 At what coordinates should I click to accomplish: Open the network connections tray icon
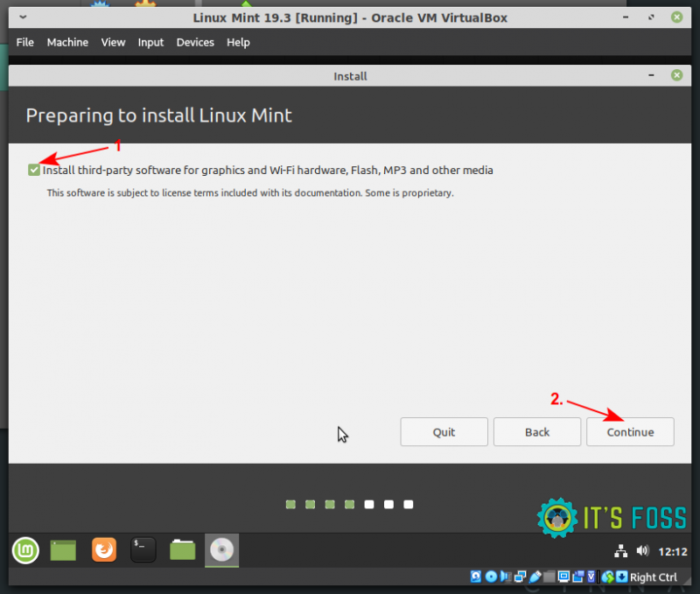[x=621, y=552]
